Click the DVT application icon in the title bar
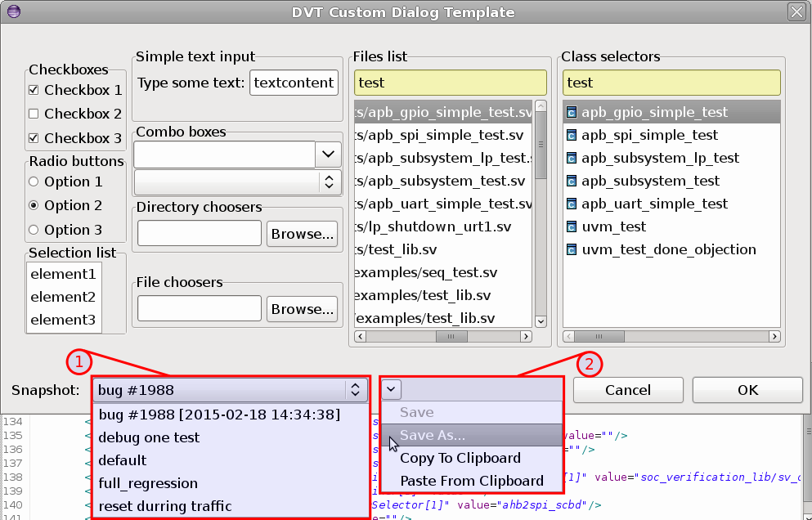The height and width of the screenshot is (520, 812). 13,11
